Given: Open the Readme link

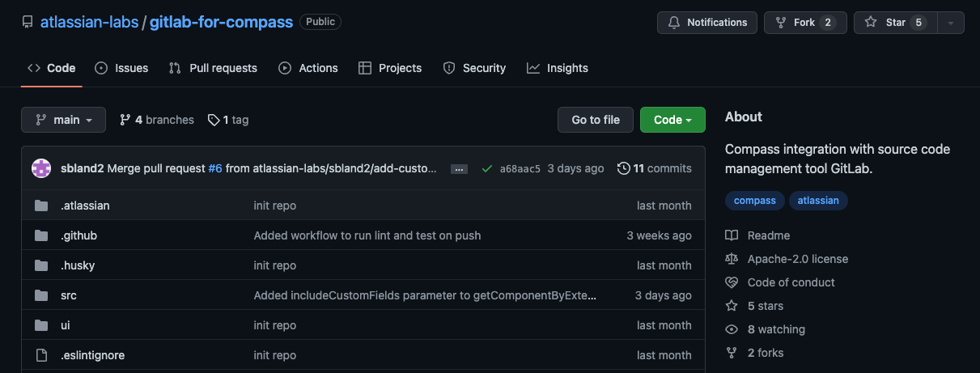Looking at the screenshot, I should click(757, 235).
